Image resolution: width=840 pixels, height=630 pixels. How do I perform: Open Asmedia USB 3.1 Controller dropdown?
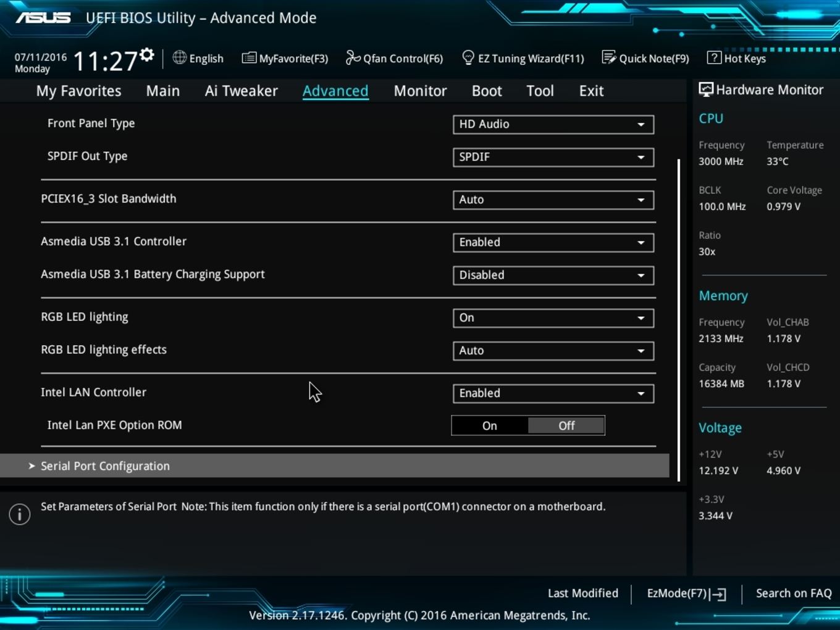(x=553, y=242)
